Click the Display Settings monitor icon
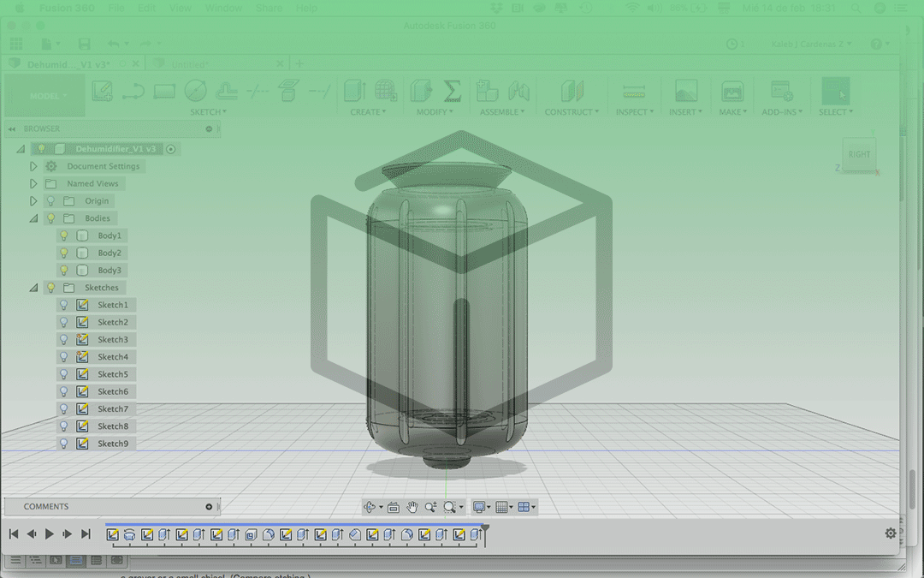 480,506
